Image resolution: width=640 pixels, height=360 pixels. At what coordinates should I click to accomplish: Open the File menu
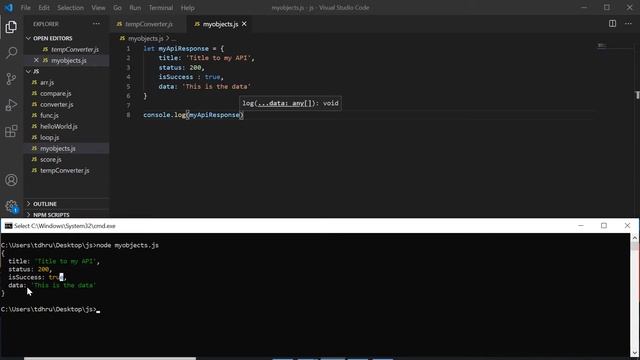point(26,7)
